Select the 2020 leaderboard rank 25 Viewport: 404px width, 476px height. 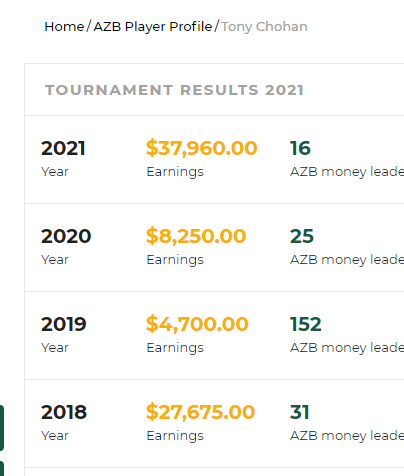click(x=302, y=236)
